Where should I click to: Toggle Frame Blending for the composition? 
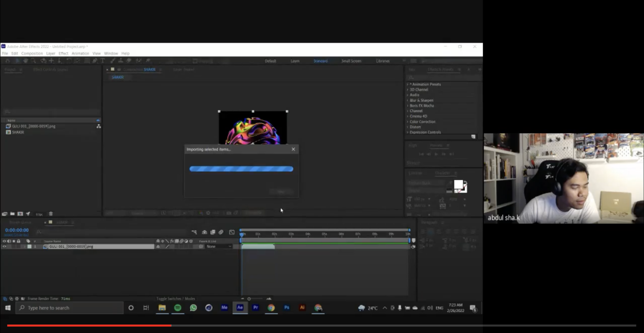coord(213,232)
